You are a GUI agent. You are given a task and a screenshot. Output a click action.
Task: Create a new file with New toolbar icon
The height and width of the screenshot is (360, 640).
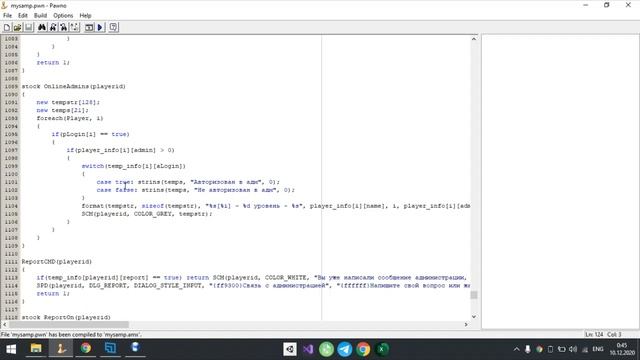point(7,27)
